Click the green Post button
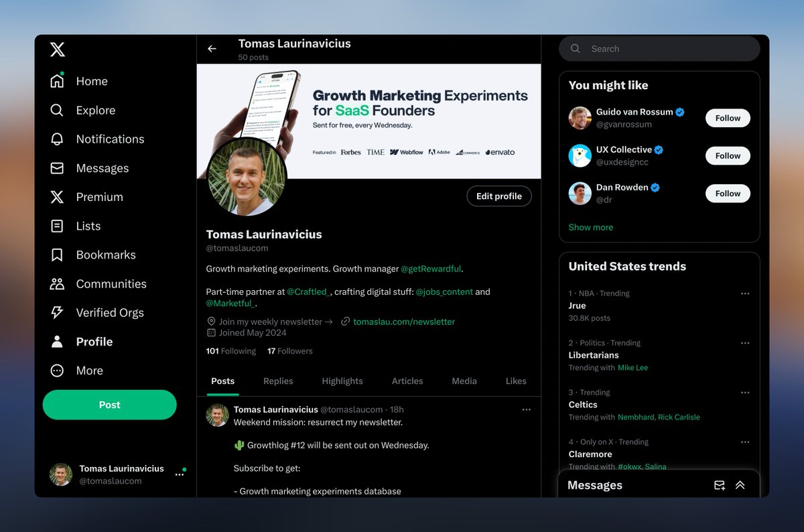The height and width of the screenshot is (532, 804). pos(109,405)
